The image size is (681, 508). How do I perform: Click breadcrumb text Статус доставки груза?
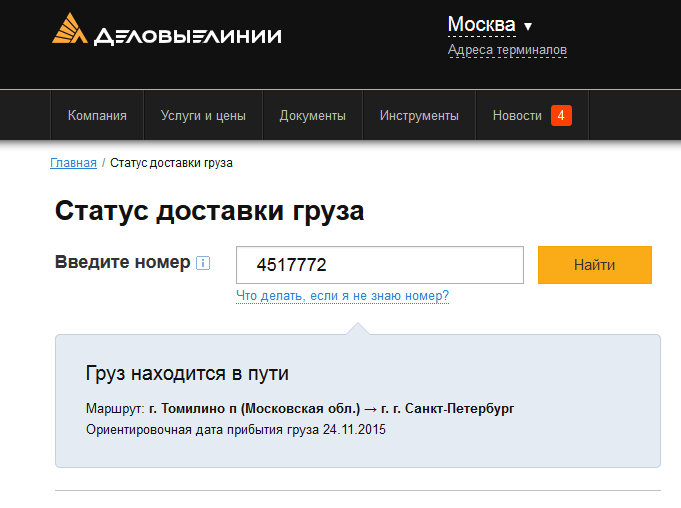click(x=171, y=163)
